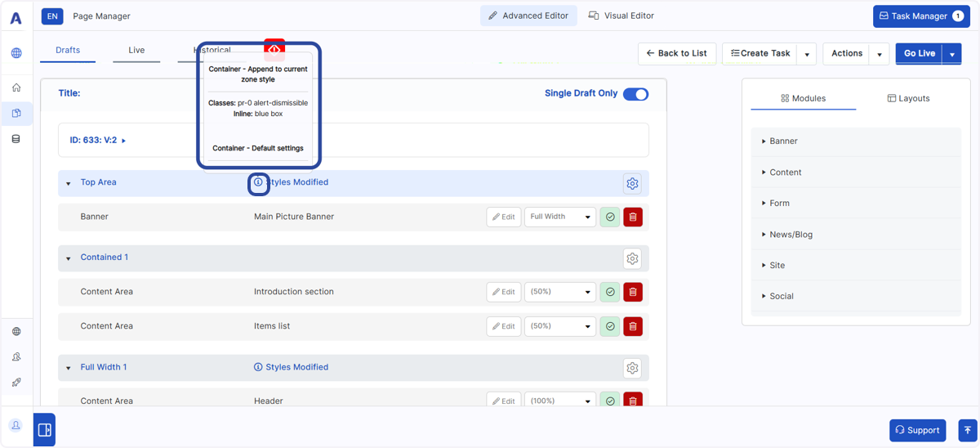Screen dimensions: 980x448
Task: Toggle the sidebar panel layout button
Action: [x=45, y=430]
